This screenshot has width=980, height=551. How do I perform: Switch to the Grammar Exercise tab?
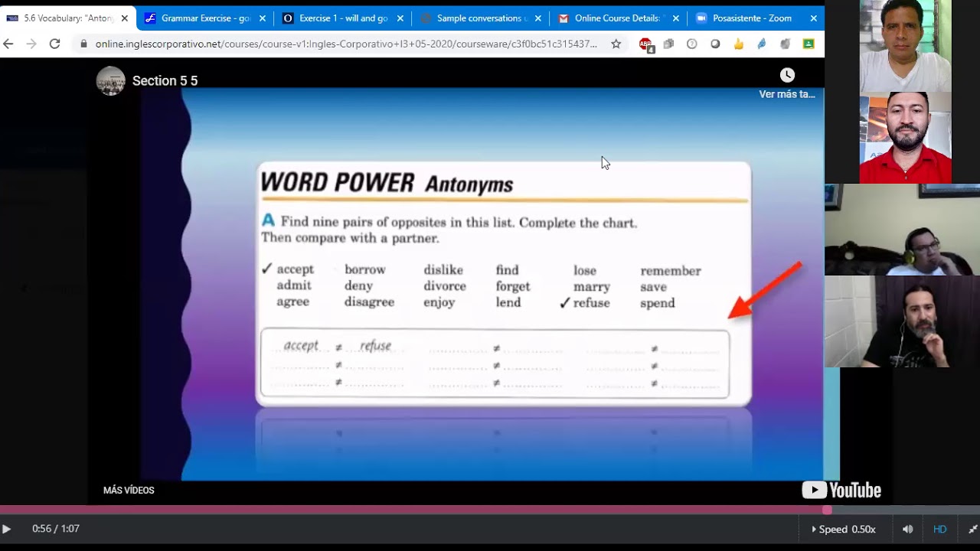(205, 18)
